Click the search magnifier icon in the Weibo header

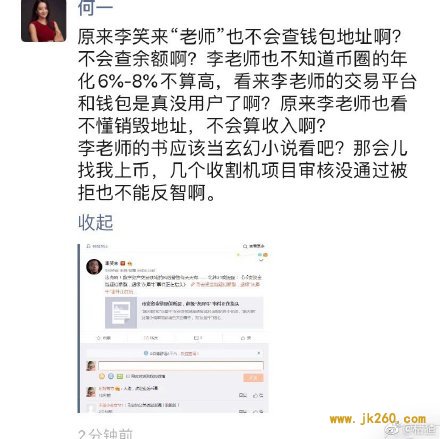coord(245,246)
